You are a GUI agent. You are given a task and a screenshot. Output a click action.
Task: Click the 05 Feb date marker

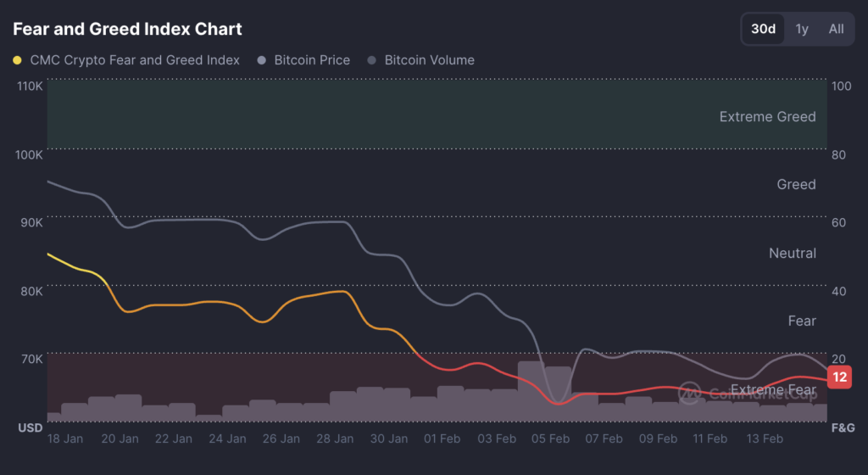[x=550, y=439]
